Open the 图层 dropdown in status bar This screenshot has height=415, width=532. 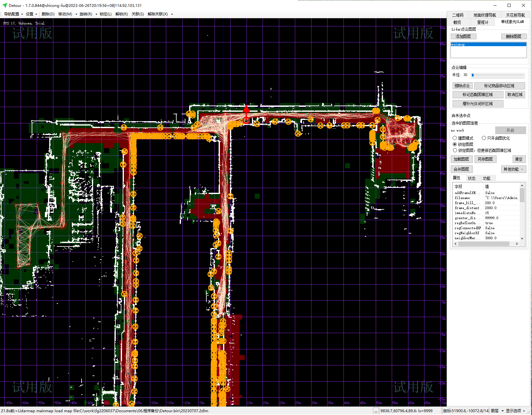(497, 411)
